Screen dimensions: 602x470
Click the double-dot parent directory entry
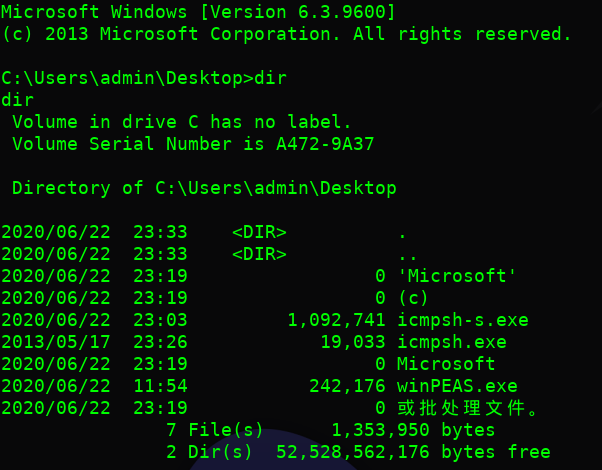(407, 254)
